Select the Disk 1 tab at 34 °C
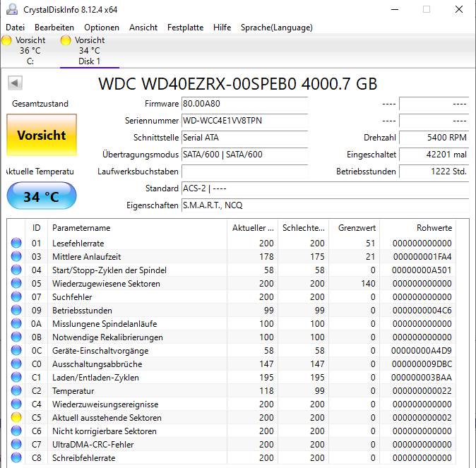476x468 pixels. (x=90, y=51)
